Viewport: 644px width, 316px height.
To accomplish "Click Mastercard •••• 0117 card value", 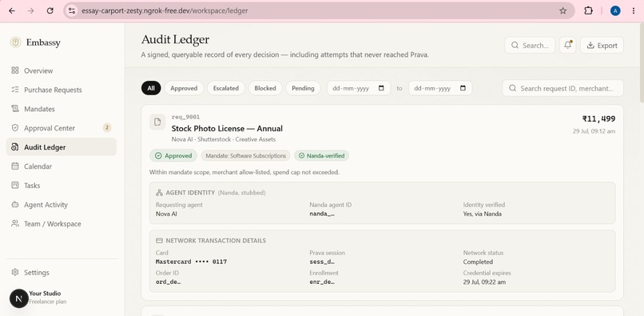I will click(192, 262).
